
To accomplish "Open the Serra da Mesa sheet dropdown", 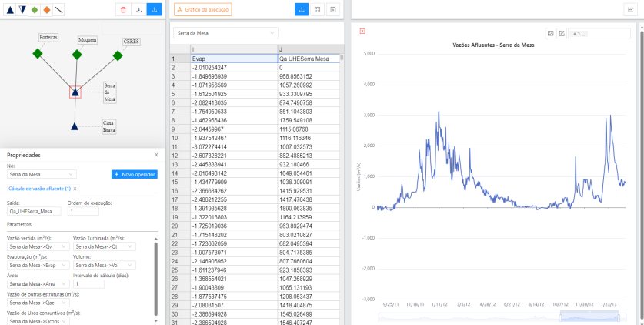I will tap(225, 33).
